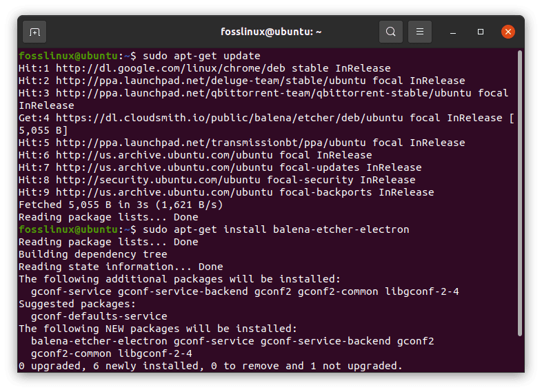Click the fosslinux@ubuntu window title
The width and height of the screenshot is (542, 392).
(271, 32)
